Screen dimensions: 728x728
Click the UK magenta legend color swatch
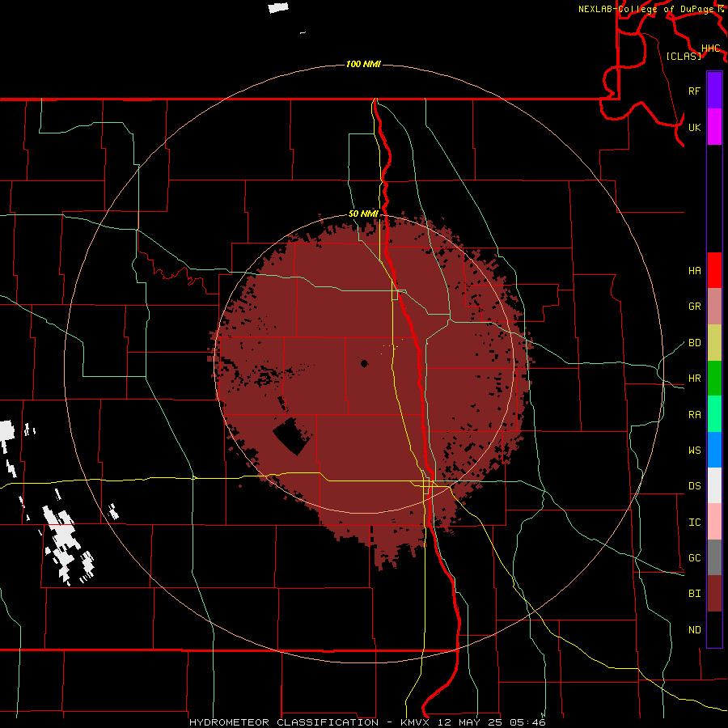(714, 127)
